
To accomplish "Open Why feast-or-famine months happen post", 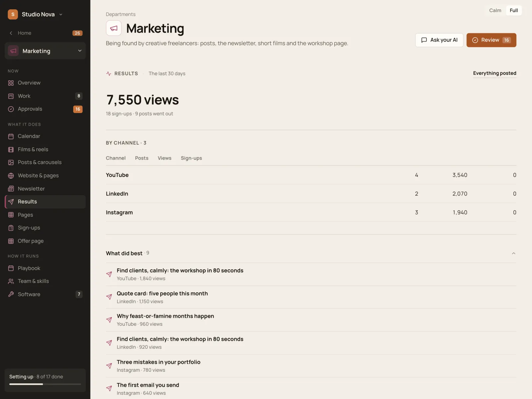I will tap(311, 320).
